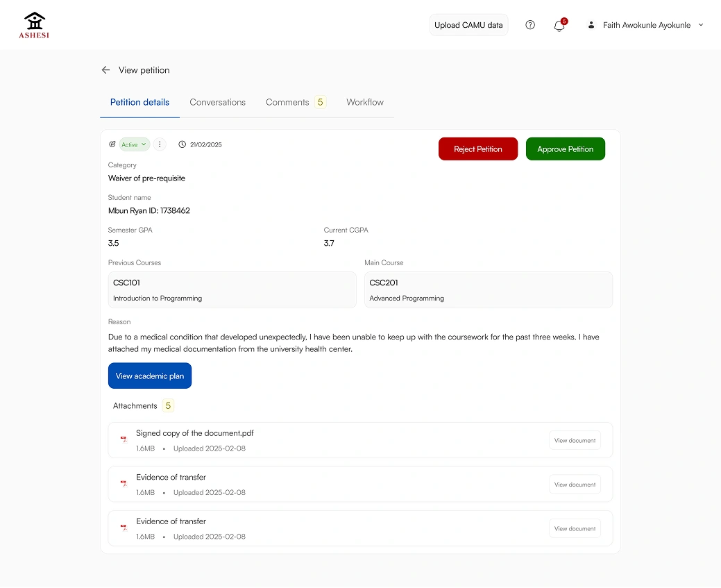Click the Comments count badge 5
Screen dimensions: 721x588
(321, 102)
